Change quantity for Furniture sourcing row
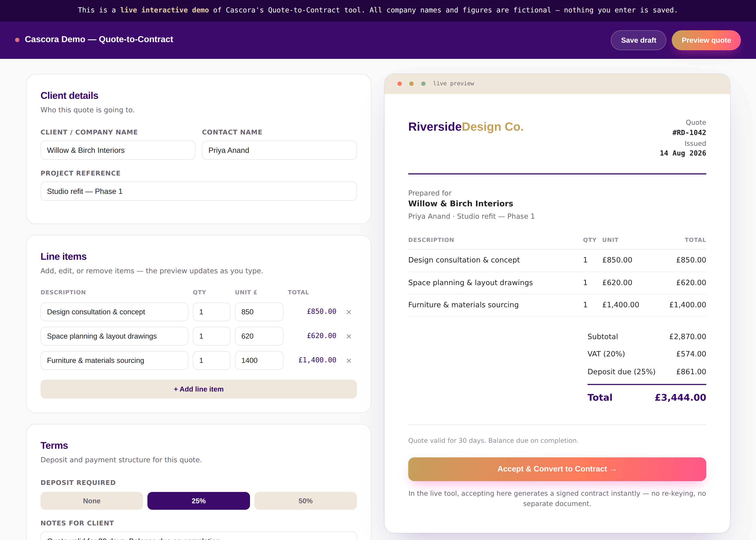 (211, 360)
